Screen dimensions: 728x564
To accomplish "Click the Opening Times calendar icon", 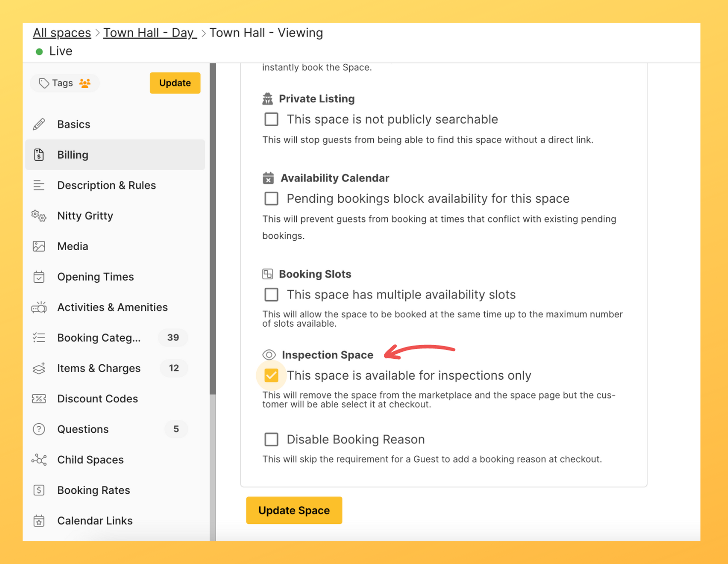I will point(39,277).
